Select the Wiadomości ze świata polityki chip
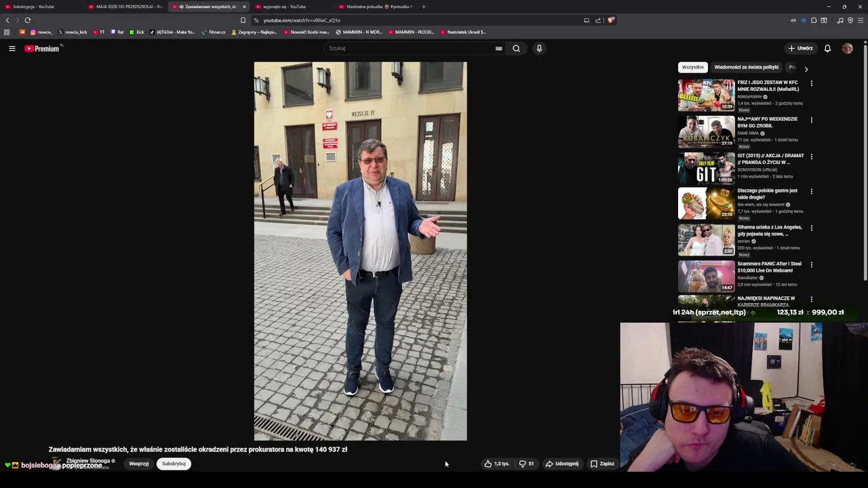 [746, 67]
